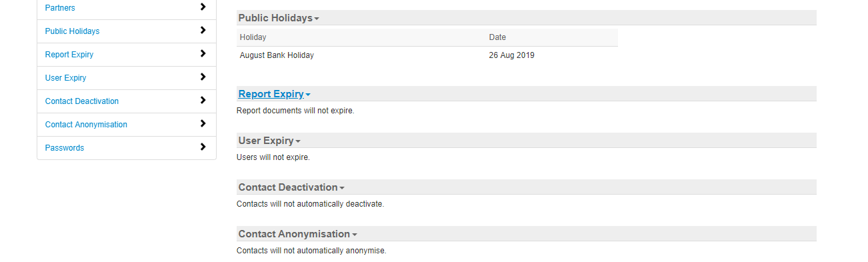Click the Holiday column header

[253, 37]
